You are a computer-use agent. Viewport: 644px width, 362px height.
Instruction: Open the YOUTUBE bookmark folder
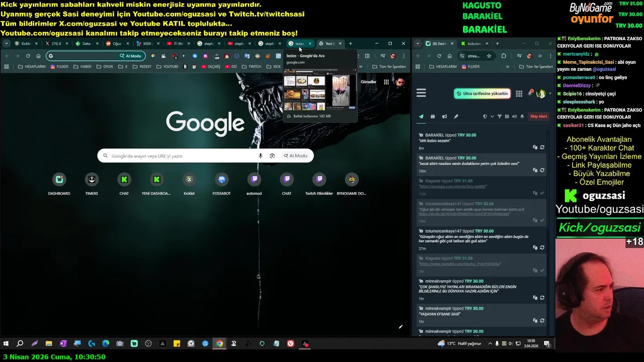coord(167,66)
